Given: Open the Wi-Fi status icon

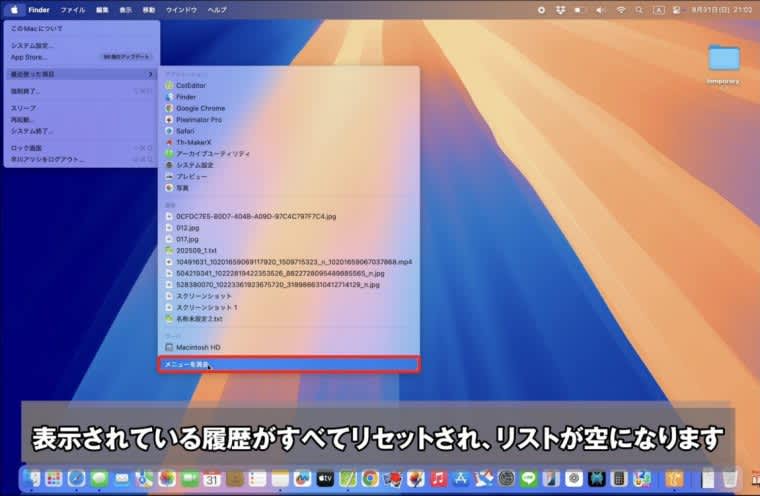Looking at the screenshot, I should [620, 9].
